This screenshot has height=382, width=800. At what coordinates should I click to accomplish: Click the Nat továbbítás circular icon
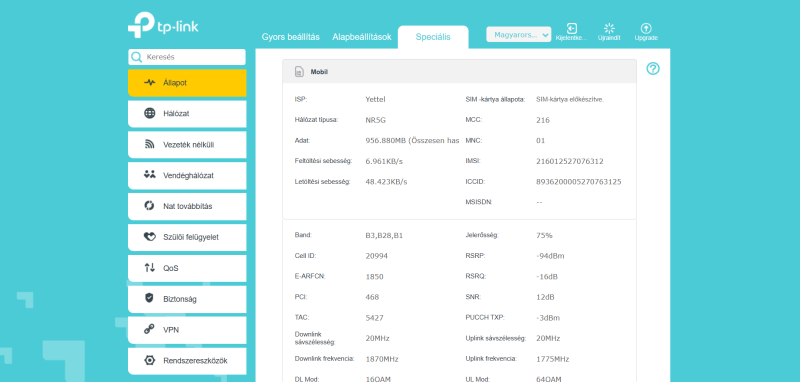(149, 206)
